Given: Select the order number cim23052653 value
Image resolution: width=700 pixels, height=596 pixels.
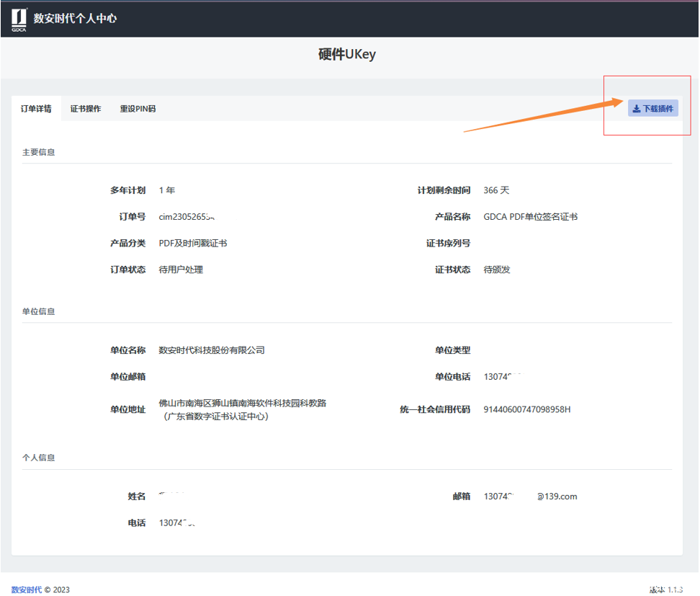Looking at the screenshot, I should tap(187, 217).
